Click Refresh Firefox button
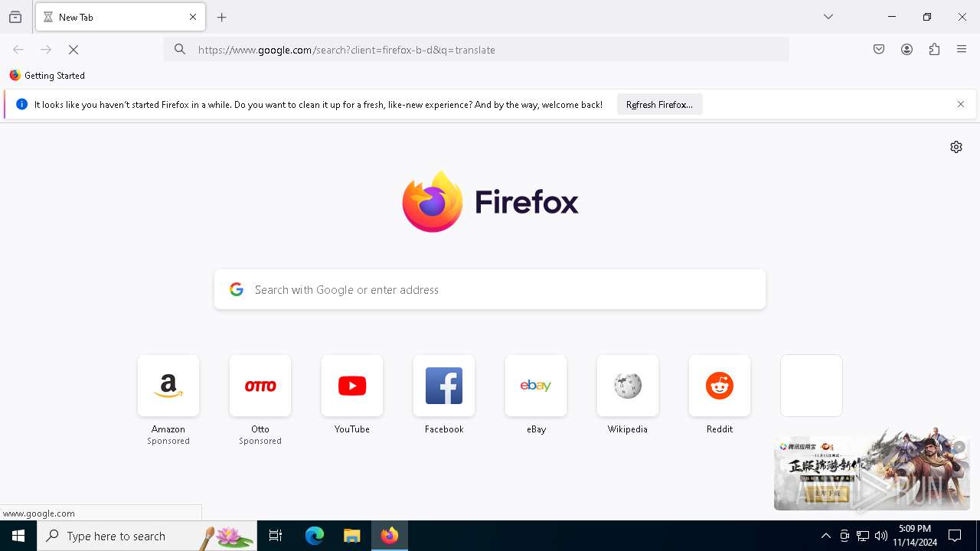The image size is (980, 551). click(x=659, y=105)
